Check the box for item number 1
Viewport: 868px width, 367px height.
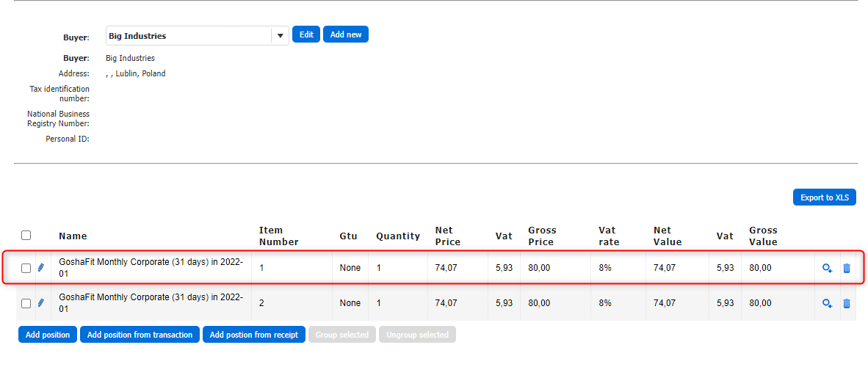[26, 269]
